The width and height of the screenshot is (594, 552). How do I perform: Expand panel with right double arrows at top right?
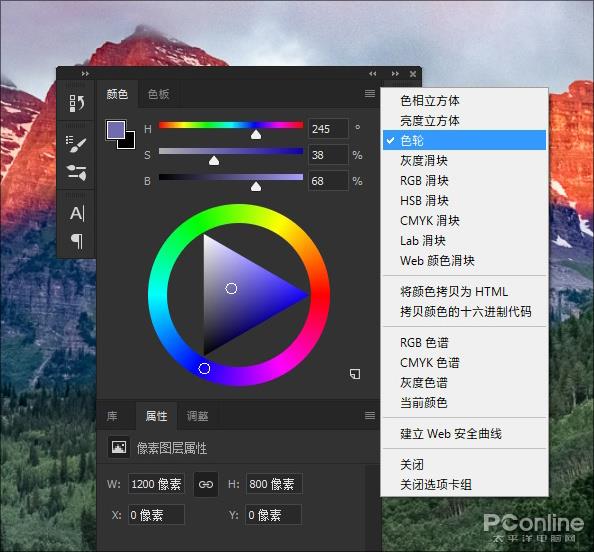395,73
